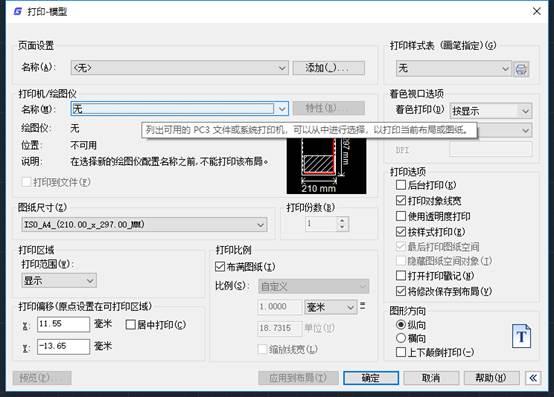Image resolution: width=554 pixels, height=397 pixels.
Task: Open the 页面设置 名称(A) dropdown
Action: coord(179,67)
